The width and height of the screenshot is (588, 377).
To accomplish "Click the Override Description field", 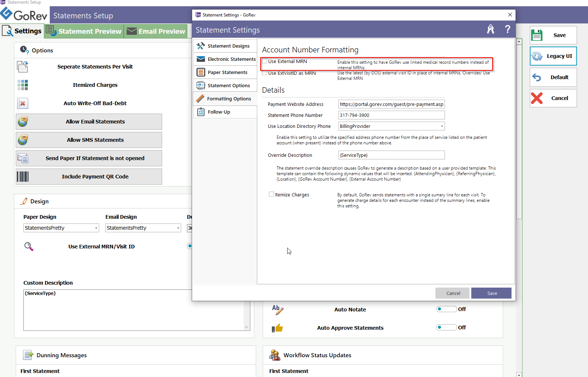I will 392,155.
